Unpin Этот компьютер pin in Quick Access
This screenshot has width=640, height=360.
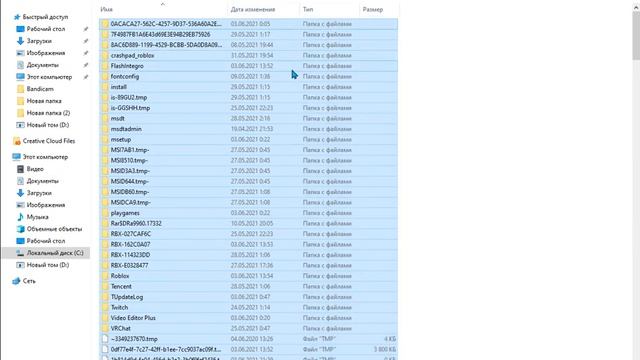pyautogui.click(x=86, y=77)
